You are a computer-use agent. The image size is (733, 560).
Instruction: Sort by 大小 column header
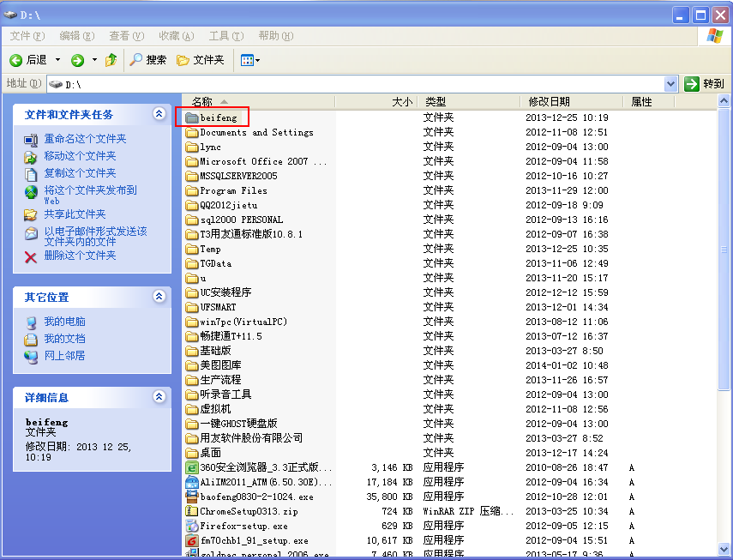[x=376, y=101]
